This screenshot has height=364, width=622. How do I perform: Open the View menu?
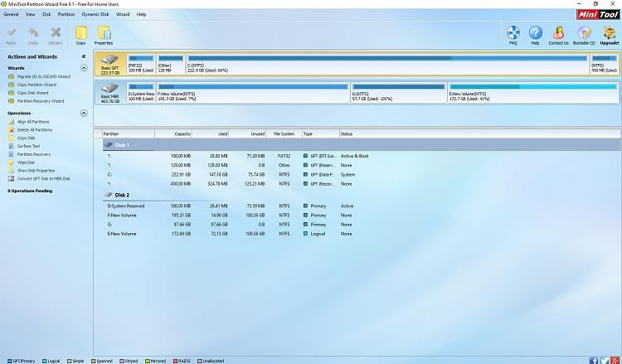click(31, 14)
